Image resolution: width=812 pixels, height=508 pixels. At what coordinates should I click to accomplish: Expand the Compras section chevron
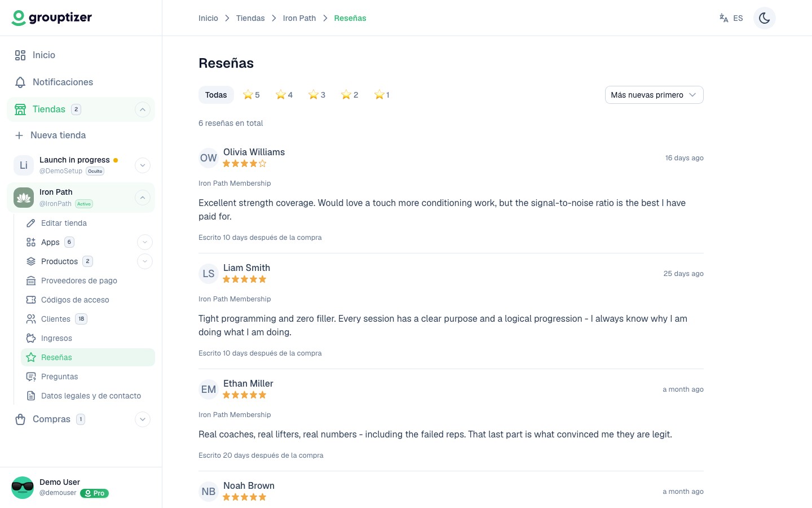pos(143,419)
